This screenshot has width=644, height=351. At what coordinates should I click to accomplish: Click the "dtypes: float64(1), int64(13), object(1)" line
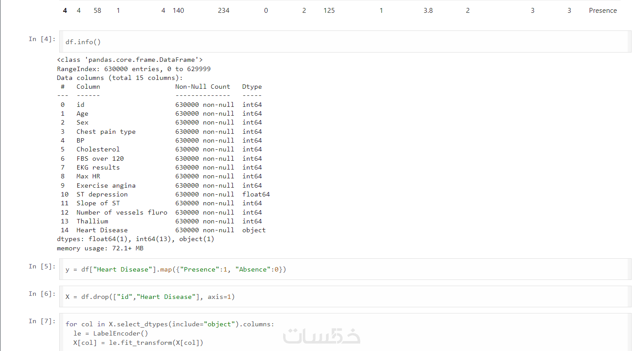[136, 239]
